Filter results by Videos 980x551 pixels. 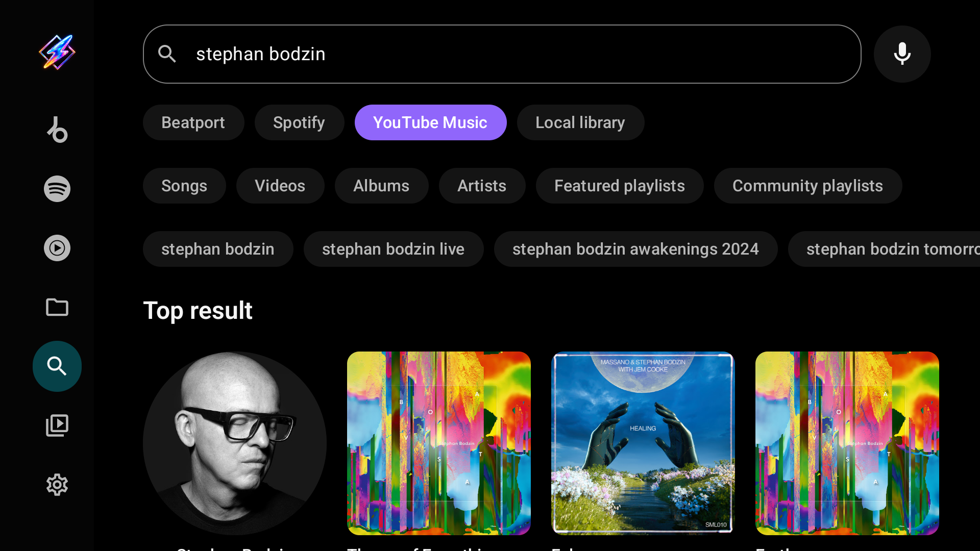tap(280, 186)
